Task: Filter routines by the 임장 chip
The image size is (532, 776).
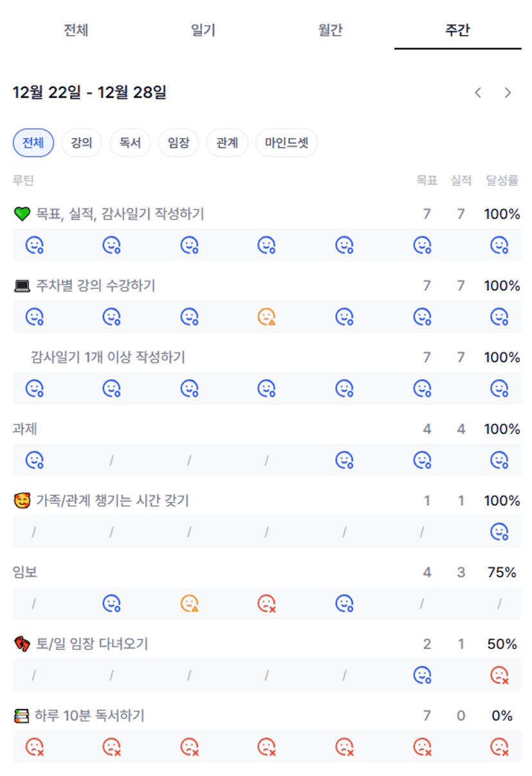Action: [x=179, y=143]
